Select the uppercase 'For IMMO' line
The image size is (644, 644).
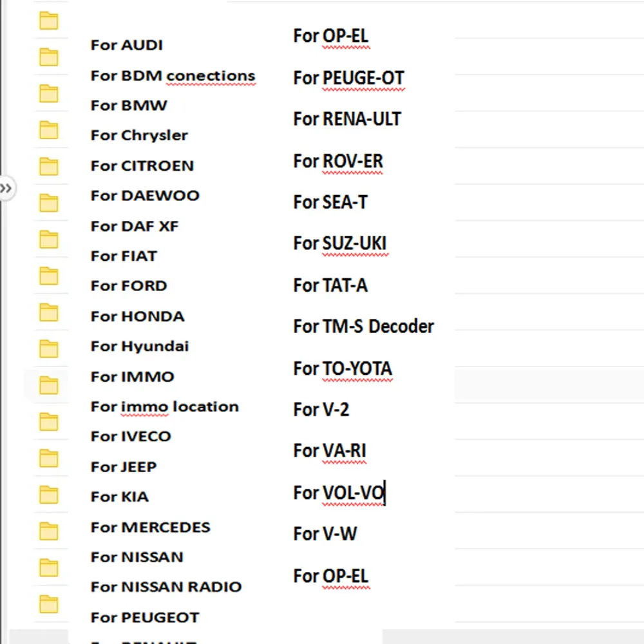point(132,377)
